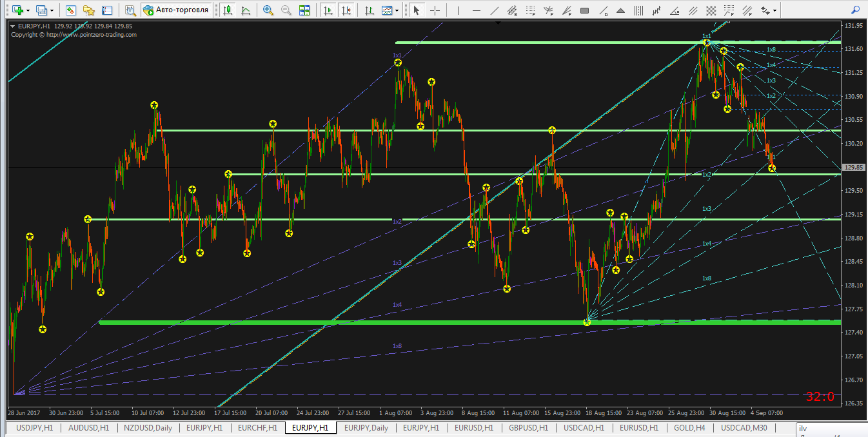Switch to the GOLD,H4 tab

[x=689, y=427]
